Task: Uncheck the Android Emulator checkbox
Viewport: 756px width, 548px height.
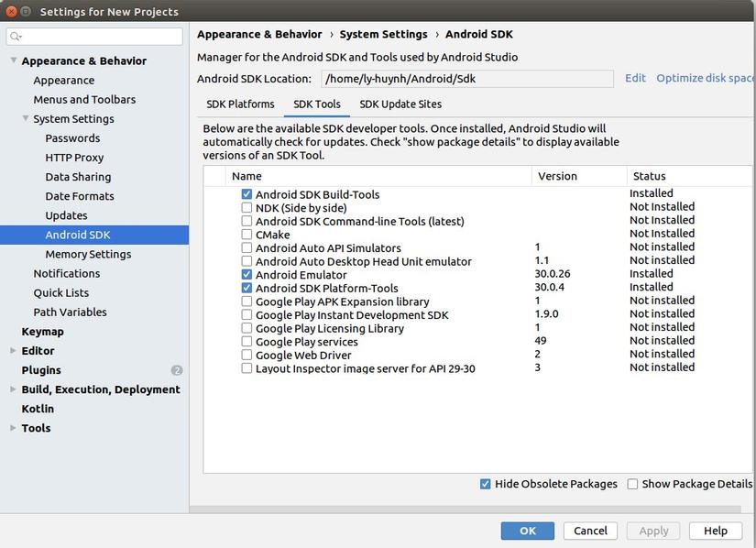Action: click(247, 274)
